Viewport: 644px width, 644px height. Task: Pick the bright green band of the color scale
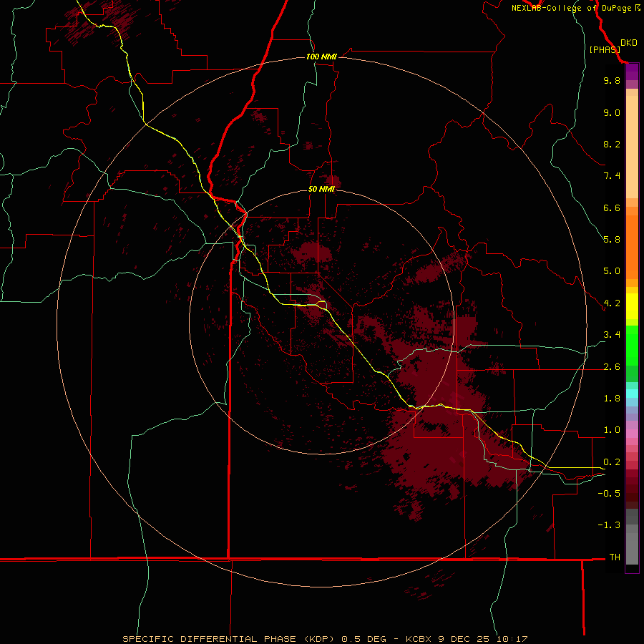pos(632,346)
